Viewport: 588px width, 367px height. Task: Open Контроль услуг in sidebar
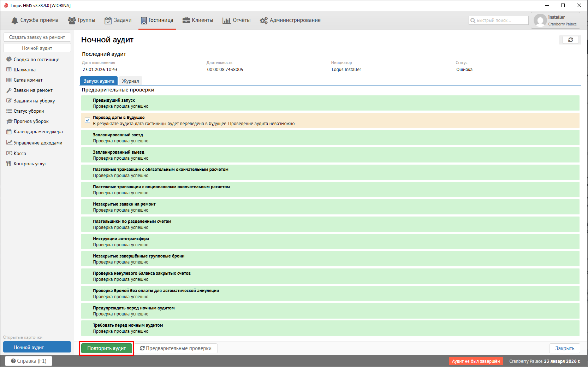pyautogui.click(x=30, y=164)
